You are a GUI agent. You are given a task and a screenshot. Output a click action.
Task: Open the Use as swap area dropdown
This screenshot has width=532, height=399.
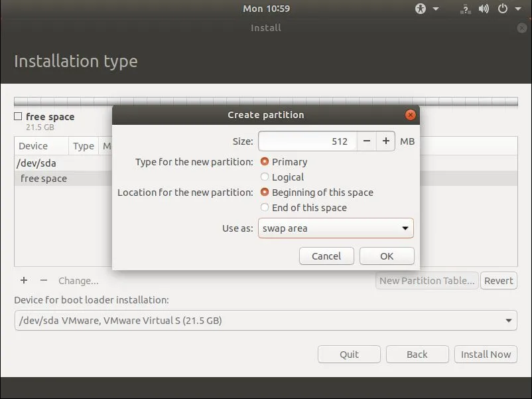pyautogui.click(x=336, y=228)
